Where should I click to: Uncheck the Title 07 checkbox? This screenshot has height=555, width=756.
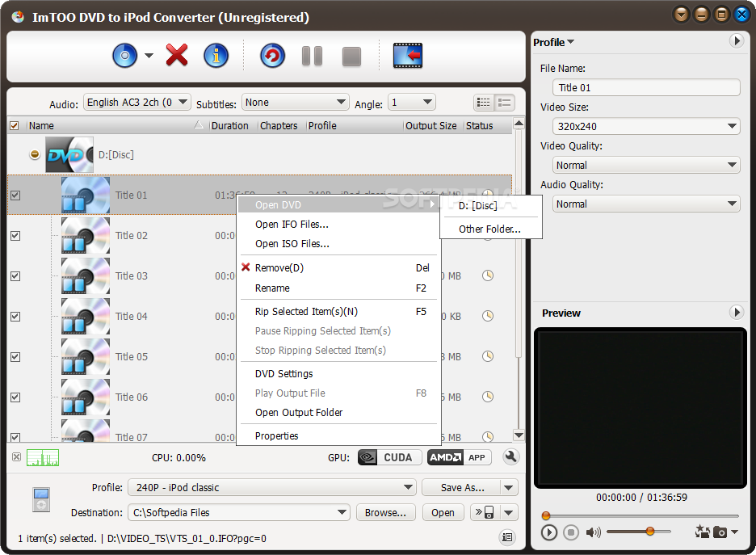[15, 437]
